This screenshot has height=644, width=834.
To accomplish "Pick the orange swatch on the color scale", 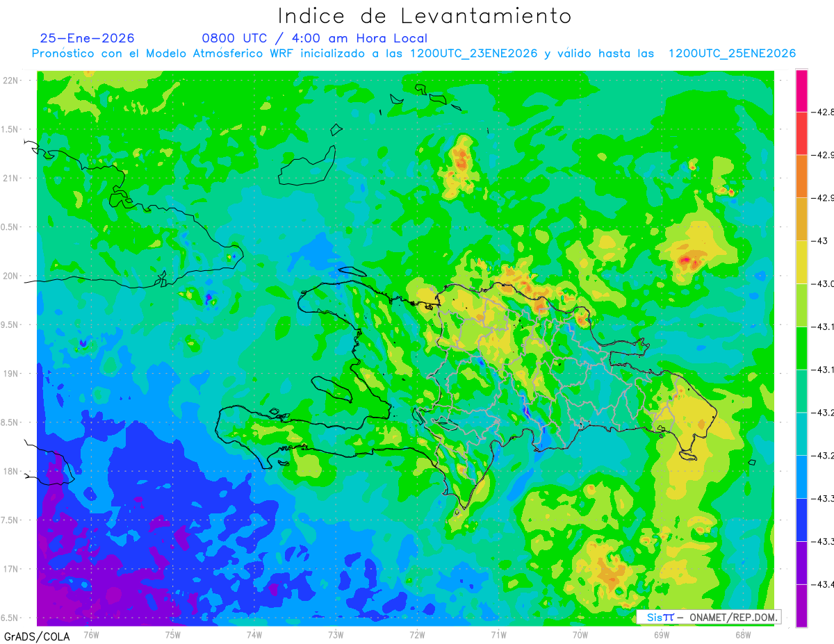I will pos(801,176).
